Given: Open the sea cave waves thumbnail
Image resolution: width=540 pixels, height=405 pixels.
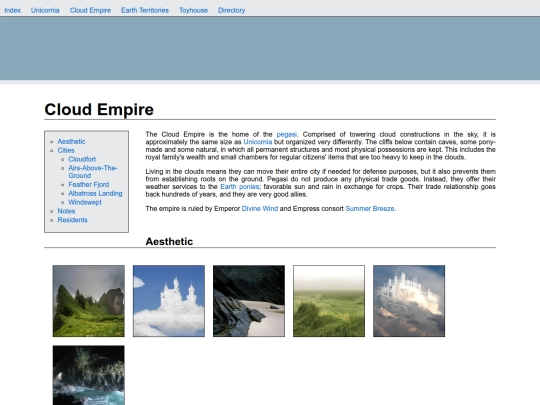Looking at the screenshot, I should coord(89,375).
